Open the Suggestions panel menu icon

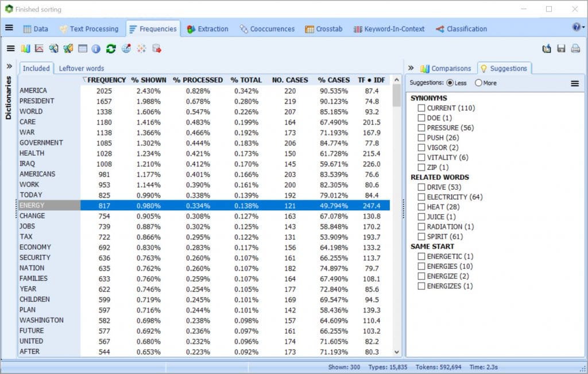click(575, 82)
